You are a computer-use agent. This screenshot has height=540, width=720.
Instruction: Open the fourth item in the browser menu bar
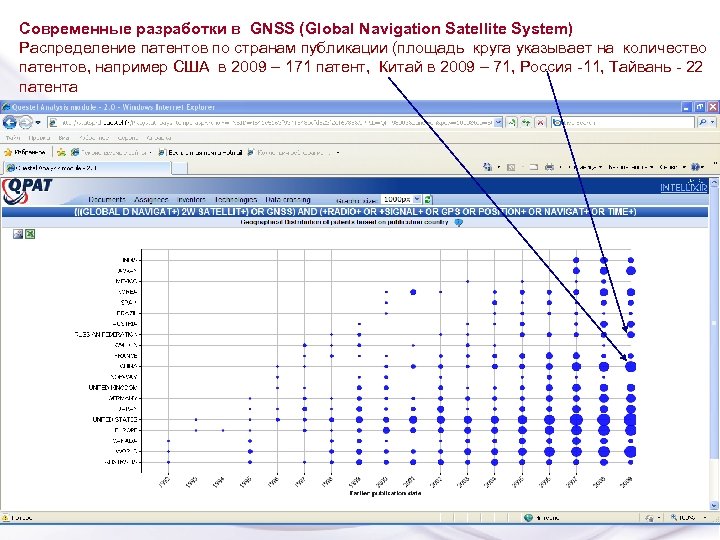point(94,138)
